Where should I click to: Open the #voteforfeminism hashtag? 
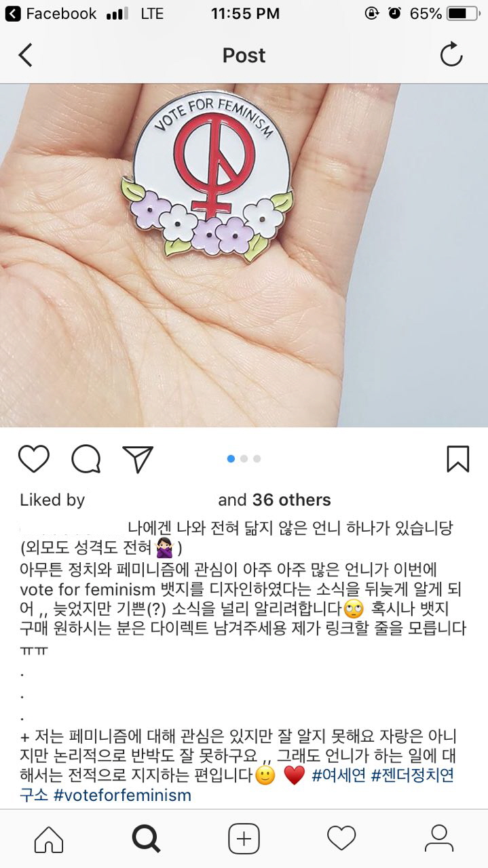click(x=122, y=795)
